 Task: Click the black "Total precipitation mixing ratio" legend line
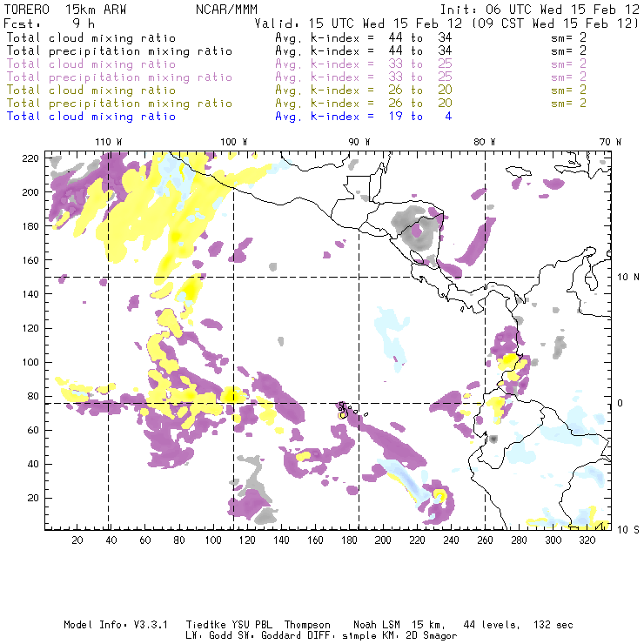click(x=119, y=51)
